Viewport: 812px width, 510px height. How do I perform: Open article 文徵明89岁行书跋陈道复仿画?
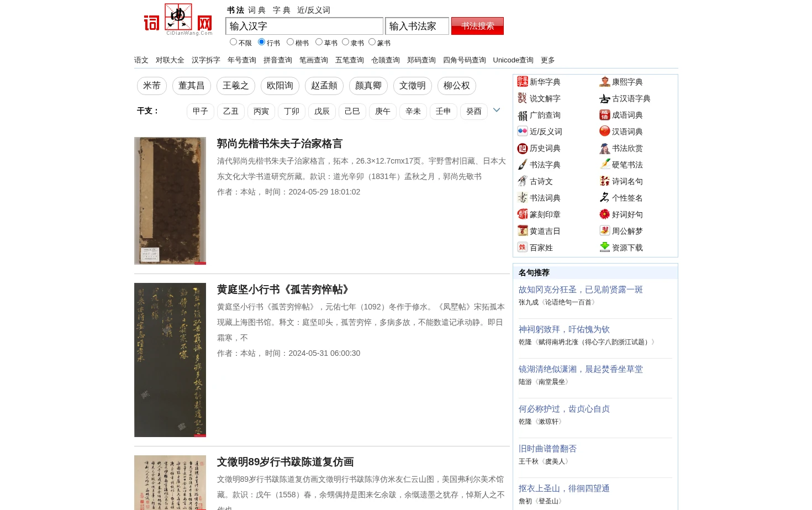coord(285,462)
